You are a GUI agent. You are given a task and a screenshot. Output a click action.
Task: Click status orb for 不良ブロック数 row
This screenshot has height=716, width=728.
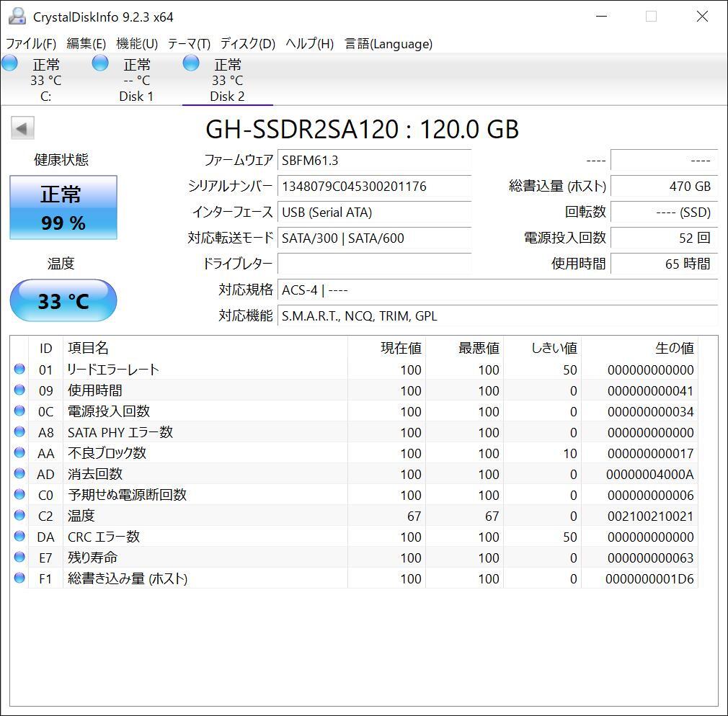tap(19, 453)
